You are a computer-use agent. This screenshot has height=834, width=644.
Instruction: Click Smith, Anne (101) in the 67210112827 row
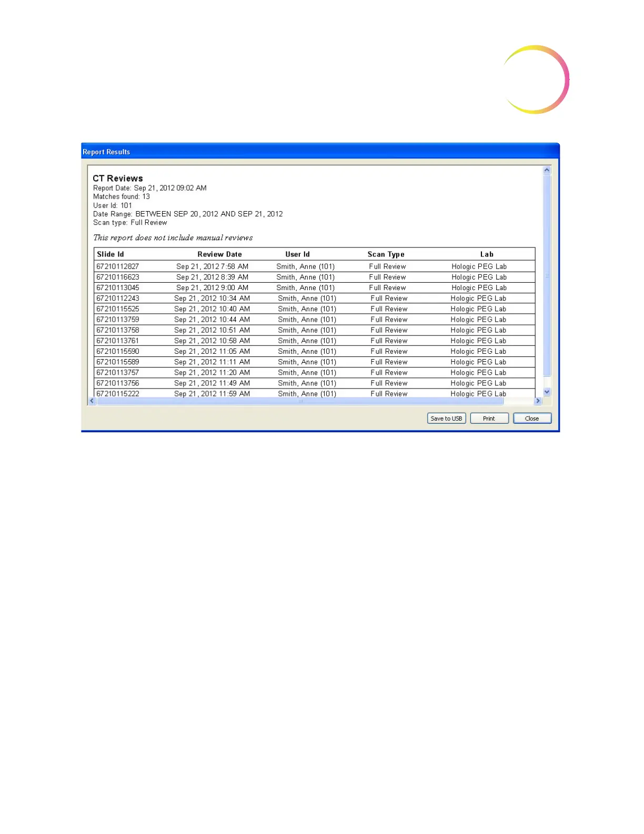tap(305, 266)
